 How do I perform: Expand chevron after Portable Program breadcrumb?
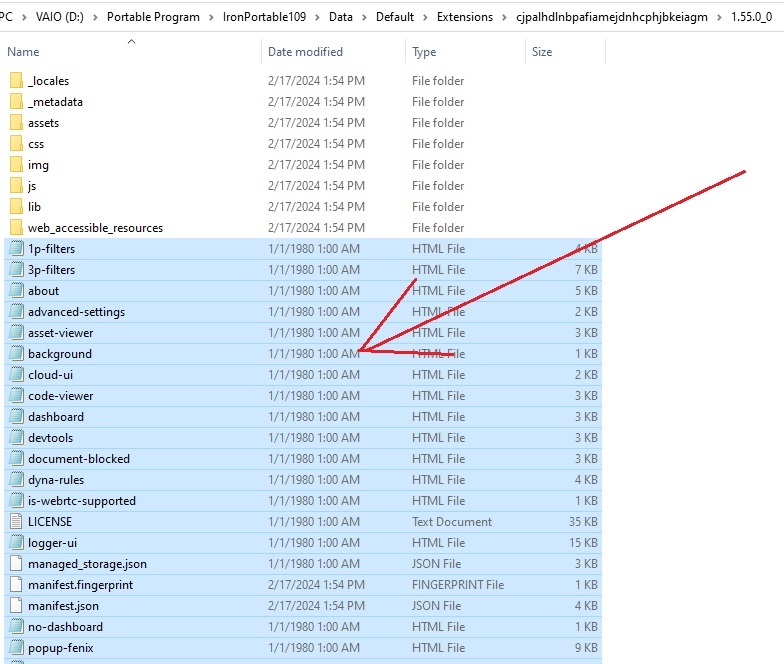(211, 17)
